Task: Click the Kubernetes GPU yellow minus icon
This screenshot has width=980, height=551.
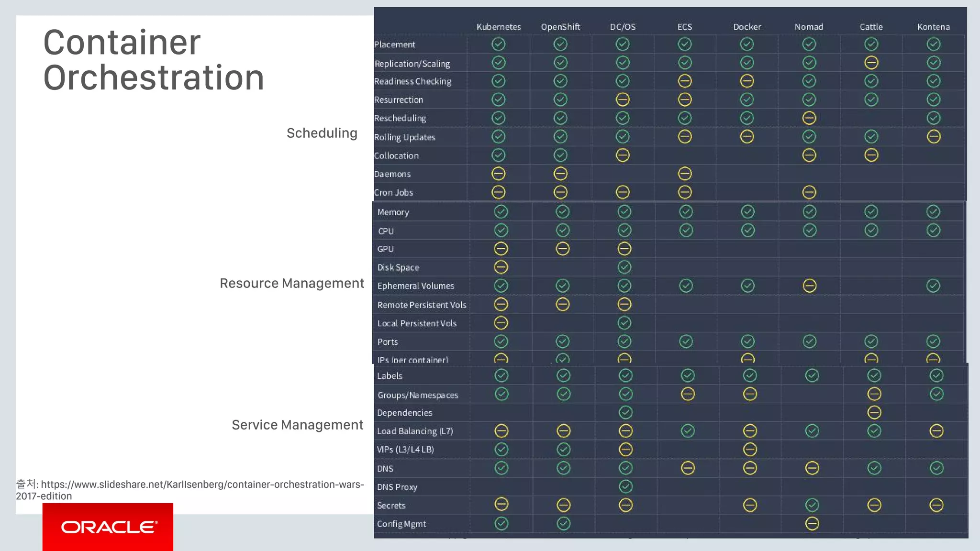Action: click(x=501, y=249)
